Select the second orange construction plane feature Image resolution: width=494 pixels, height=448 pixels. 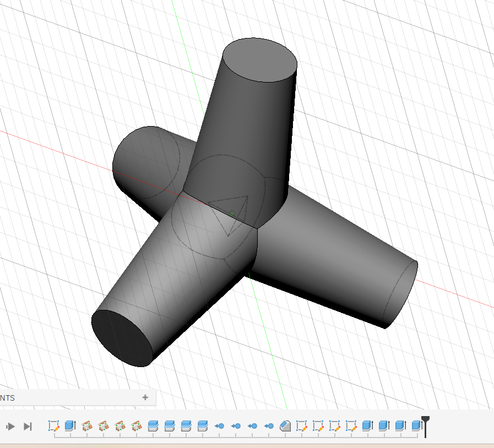point(104,426)
